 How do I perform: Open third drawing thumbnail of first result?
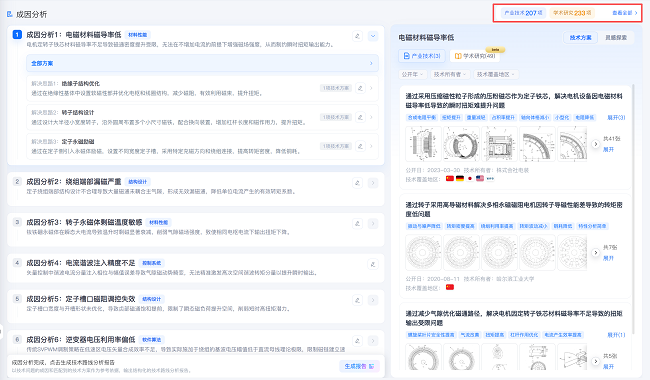[x=499, y=144]
